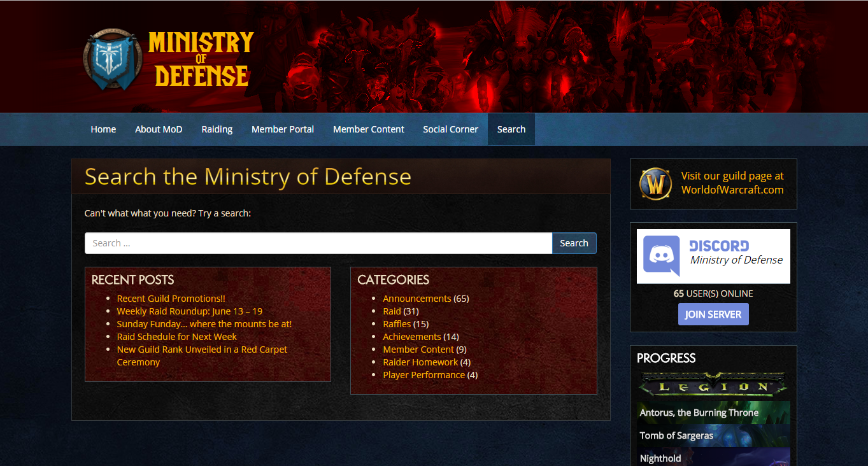Open the Raider Homework category
This screenshot has width=868, height=466.
[420, 362]
